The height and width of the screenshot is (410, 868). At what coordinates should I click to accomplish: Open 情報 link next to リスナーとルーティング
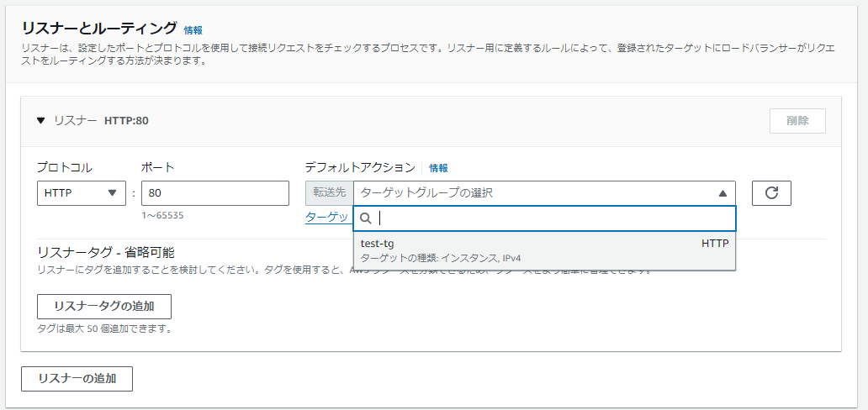(193, 30)
